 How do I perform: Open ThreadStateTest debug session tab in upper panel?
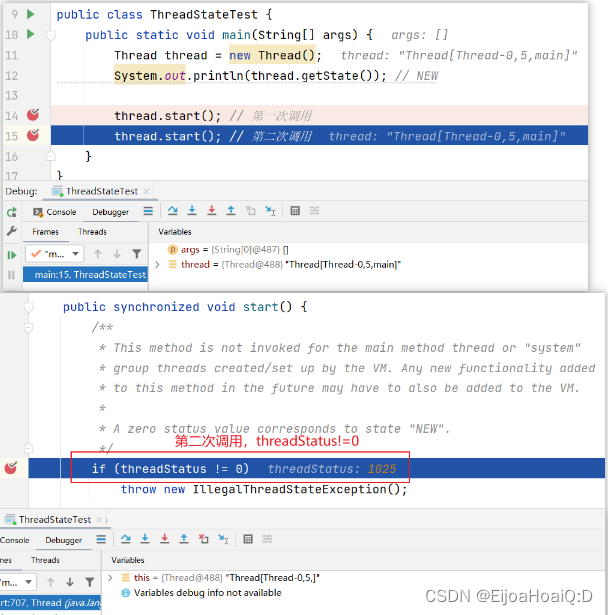pos(101,191)
